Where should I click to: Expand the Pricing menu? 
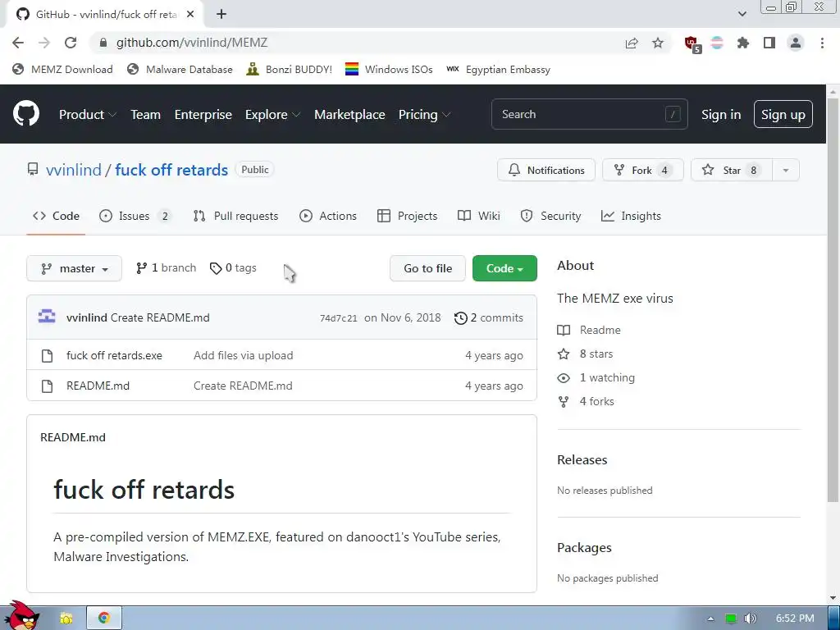424,115
